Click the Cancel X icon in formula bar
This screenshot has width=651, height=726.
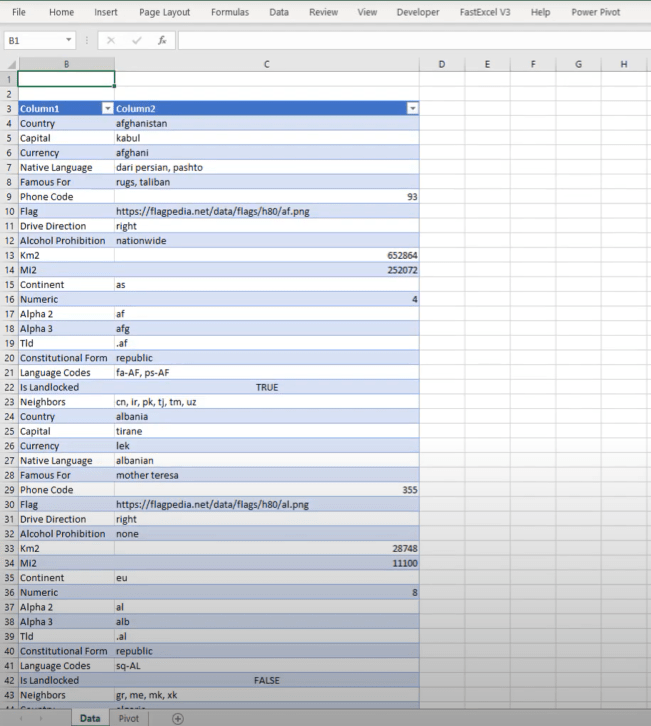click(x=111, y=40)
